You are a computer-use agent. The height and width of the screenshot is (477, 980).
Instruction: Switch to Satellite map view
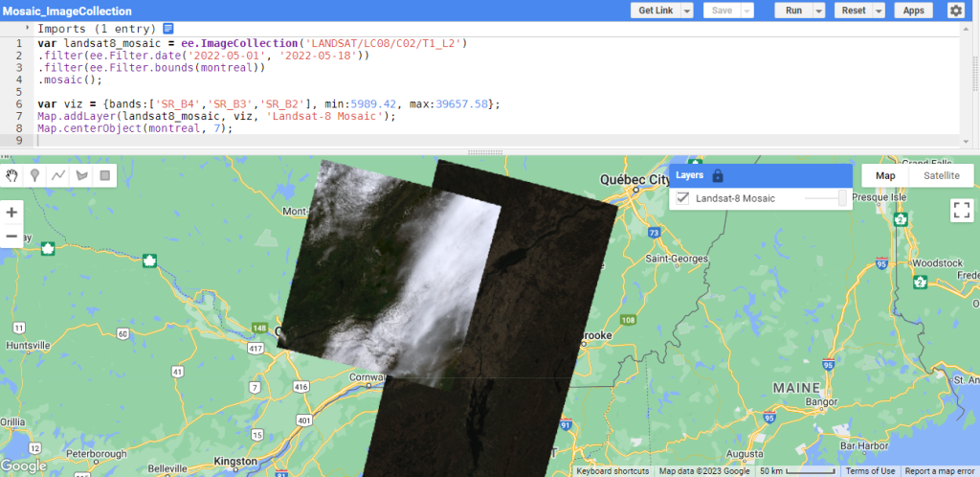[941, 176]
